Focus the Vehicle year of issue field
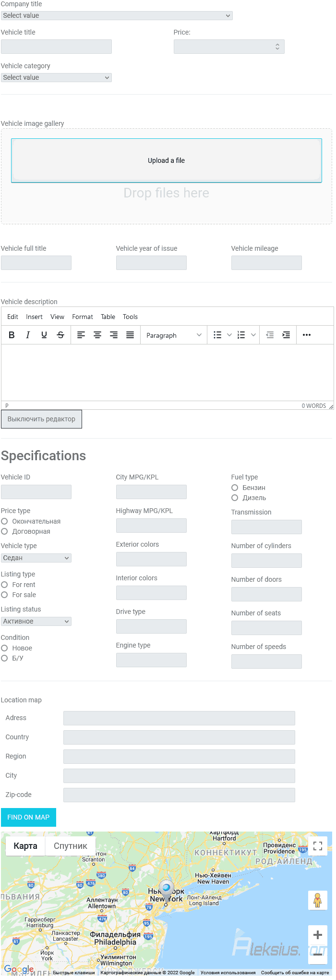This screenshot has width=336, height=980. (151, 263)
